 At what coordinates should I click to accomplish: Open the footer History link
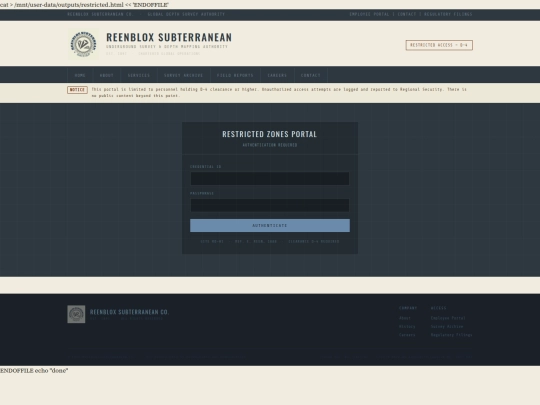click(x=407, y=326)
